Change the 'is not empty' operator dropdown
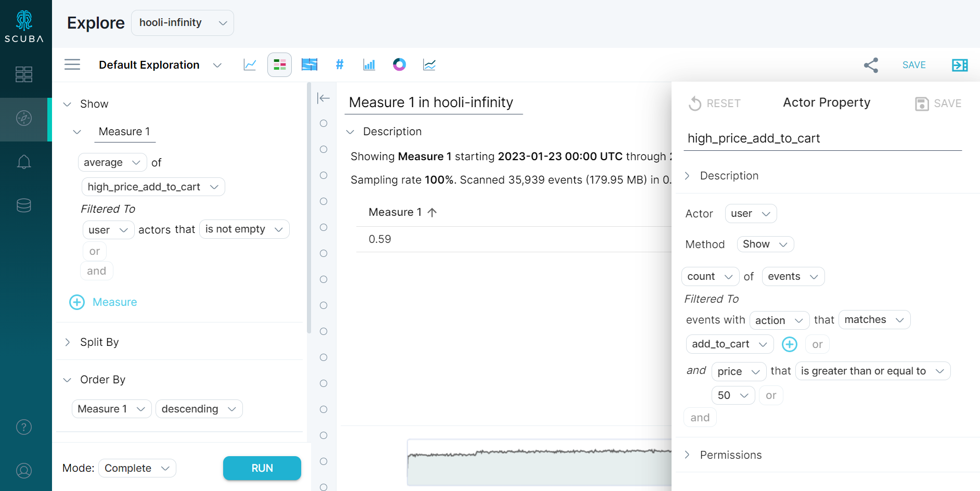Viewport: 980px width, 491px height. pyautogui.click(x=244, y=229)
